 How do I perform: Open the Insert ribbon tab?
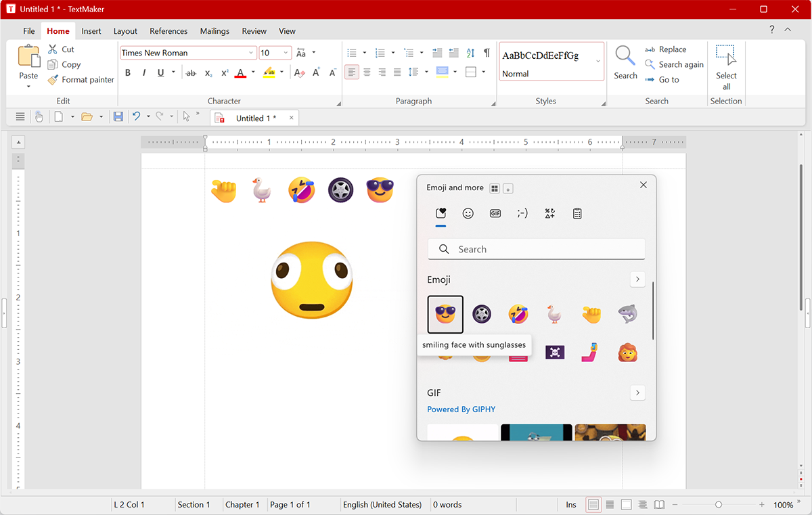(x=91, y=31)
